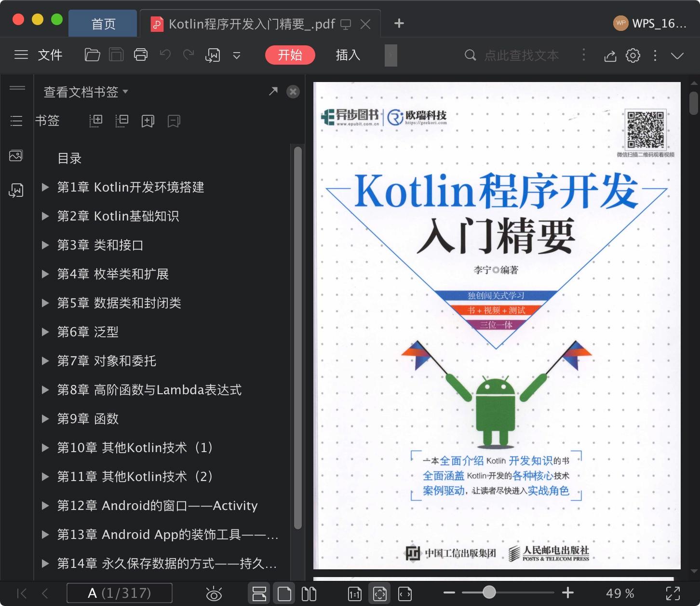Go to first page button
Screen dimensions: 700x606
pyautogui.click(x=22, y=593)
